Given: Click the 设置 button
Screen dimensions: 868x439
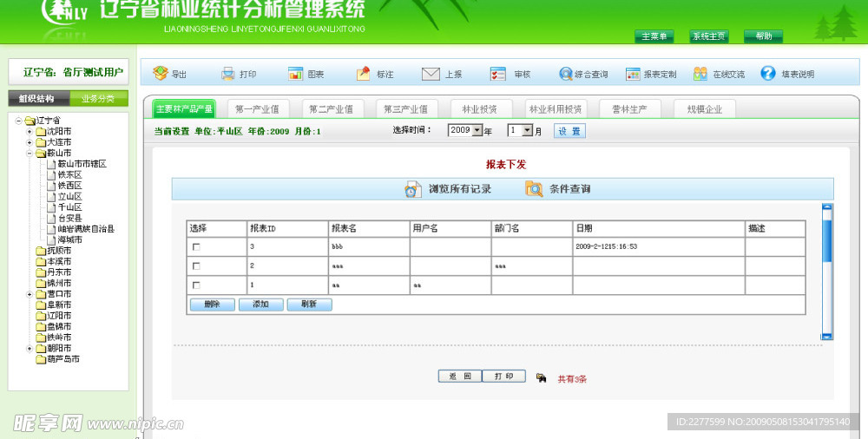Looking at the screenshot, I should pyautogui.click(x=569, y=131).
